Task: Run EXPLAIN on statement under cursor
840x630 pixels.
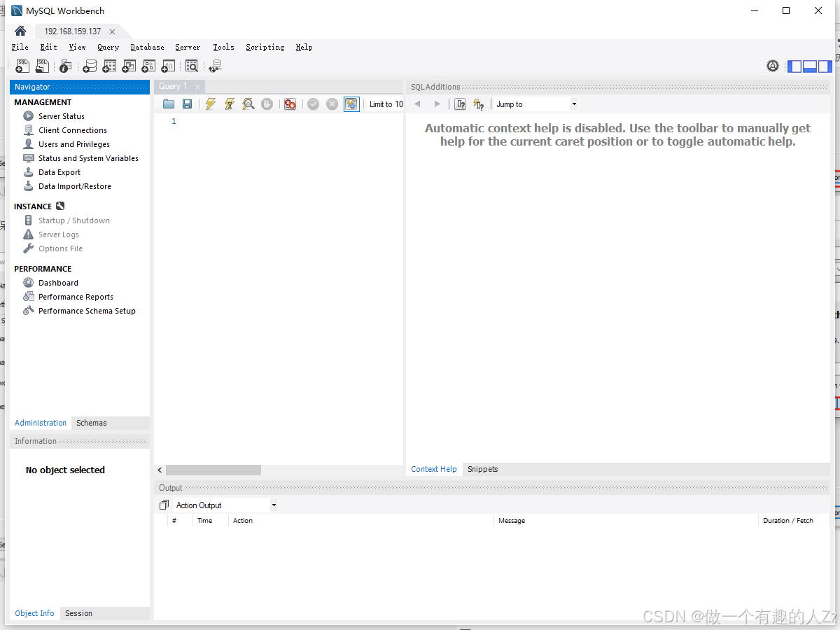Action: tap(248, 104)
